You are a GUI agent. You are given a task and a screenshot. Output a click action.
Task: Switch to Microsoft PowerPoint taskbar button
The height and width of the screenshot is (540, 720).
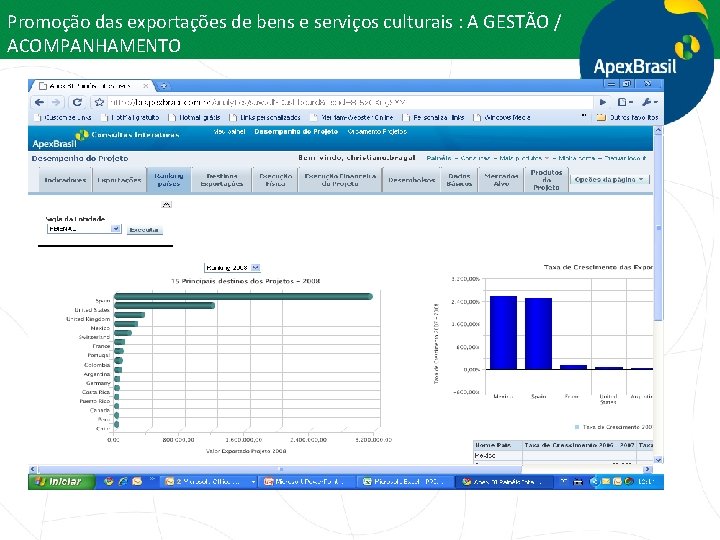(307, 482)
